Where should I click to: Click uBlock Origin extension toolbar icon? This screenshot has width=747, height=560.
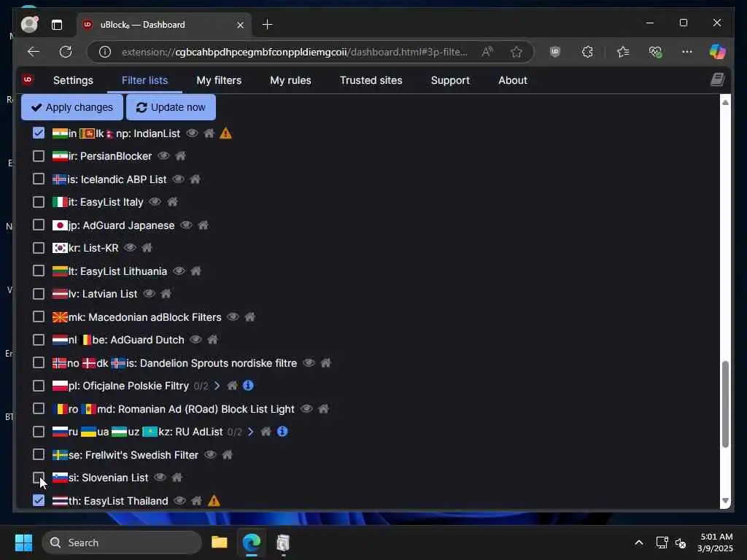(x=555, y=52)
